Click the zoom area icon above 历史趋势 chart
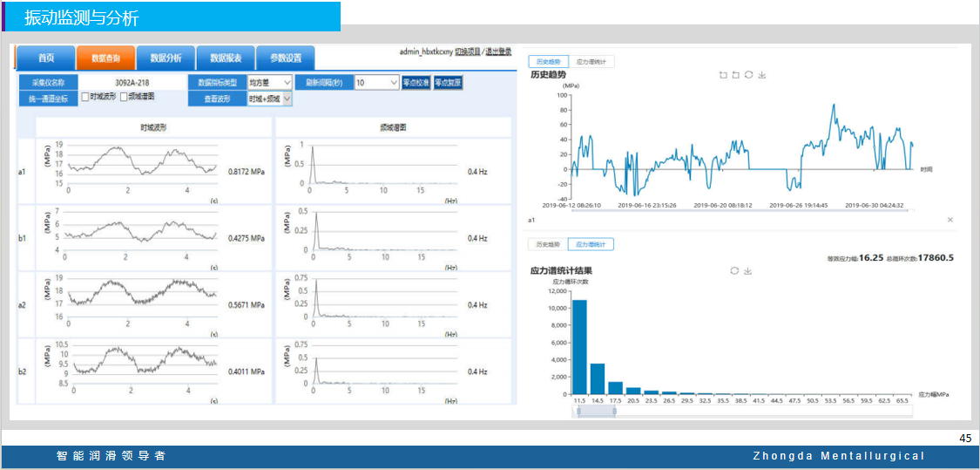980x470 pixels. [723, 75]
